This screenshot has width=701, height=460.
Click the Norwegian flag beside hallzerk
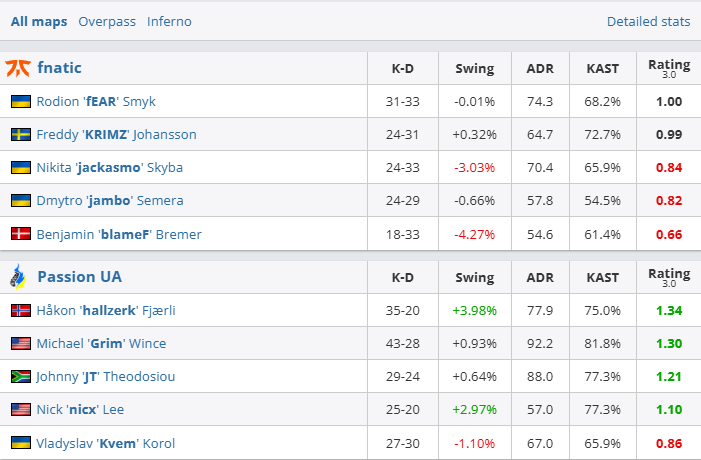pos(20,310)
